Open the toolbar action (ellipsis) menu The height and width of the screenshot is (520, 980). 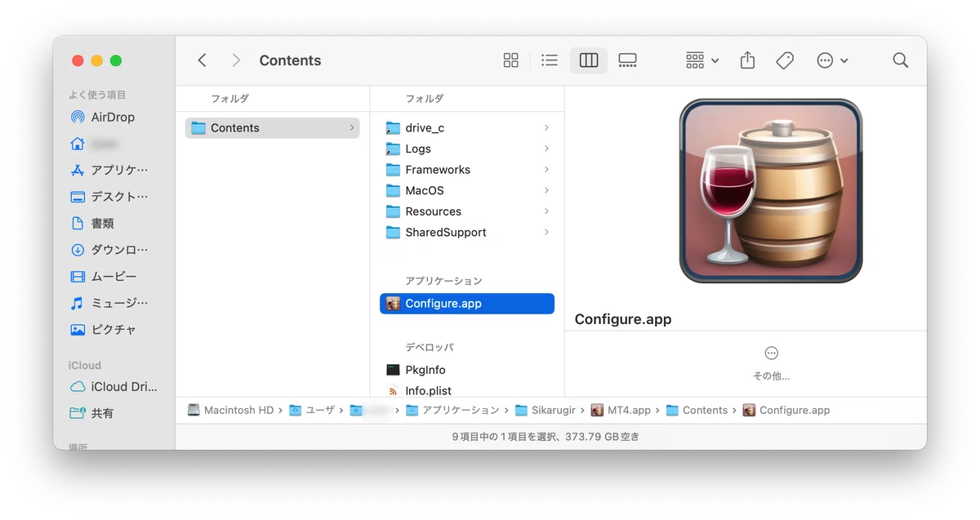click(x=832, y=60)
